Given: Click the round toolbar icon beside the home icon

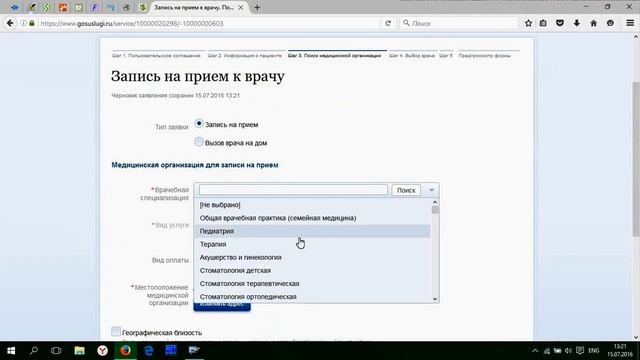Looking at the screenshot, I should (x=610, y=23).
